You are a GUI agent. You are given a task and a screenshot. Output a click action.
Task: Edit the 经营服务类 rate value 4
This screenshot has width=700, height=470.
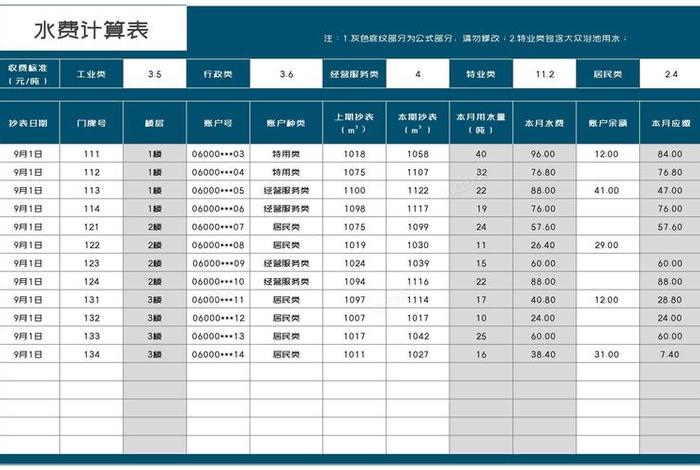(x=418, y=74)
